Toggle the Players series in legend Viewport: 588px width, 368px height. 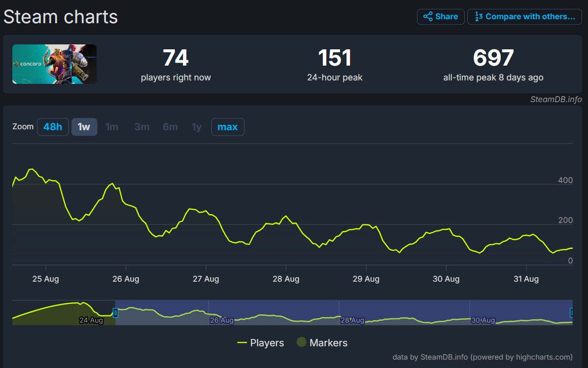coord(261,343)
